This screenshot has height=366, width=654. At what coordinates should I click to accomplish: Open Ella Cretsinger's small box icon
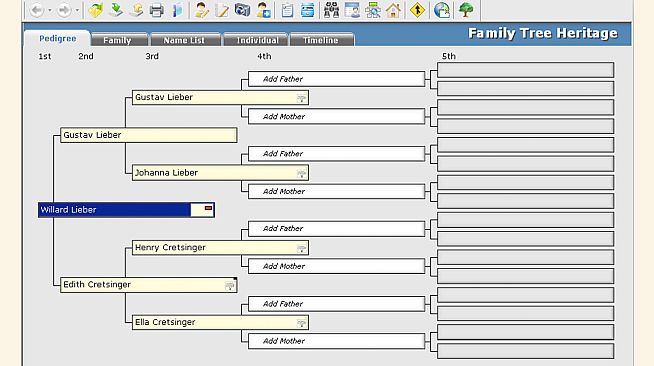tap(302, 323)
